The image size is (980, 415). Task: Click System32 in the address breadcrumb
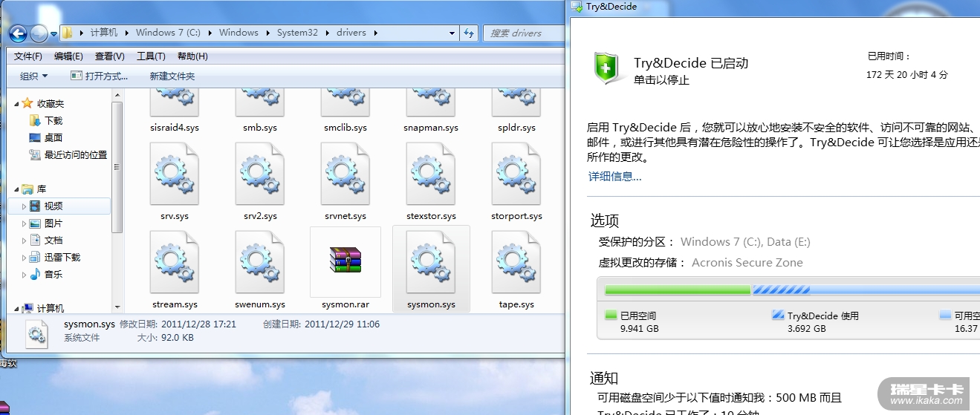click(x=297, y=33)
